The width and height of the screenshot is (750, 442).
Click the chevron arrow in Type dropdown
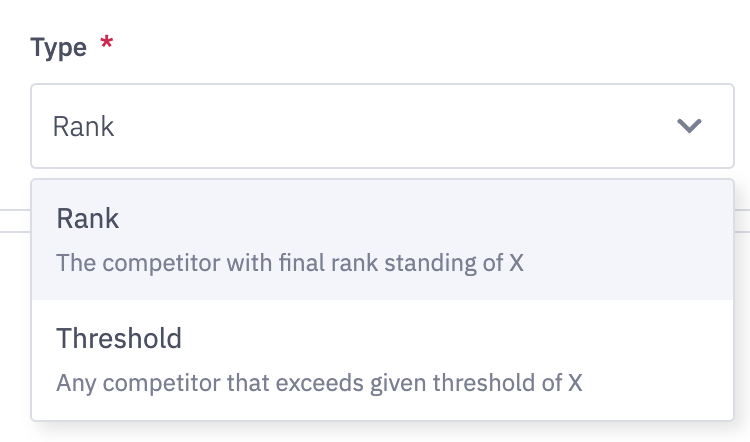click(x=690, y=126)
